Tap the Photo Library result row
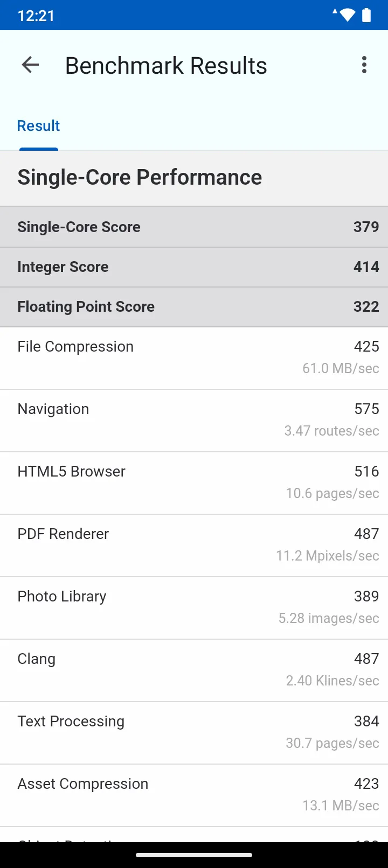388x868 pixels. pos(194,608)
